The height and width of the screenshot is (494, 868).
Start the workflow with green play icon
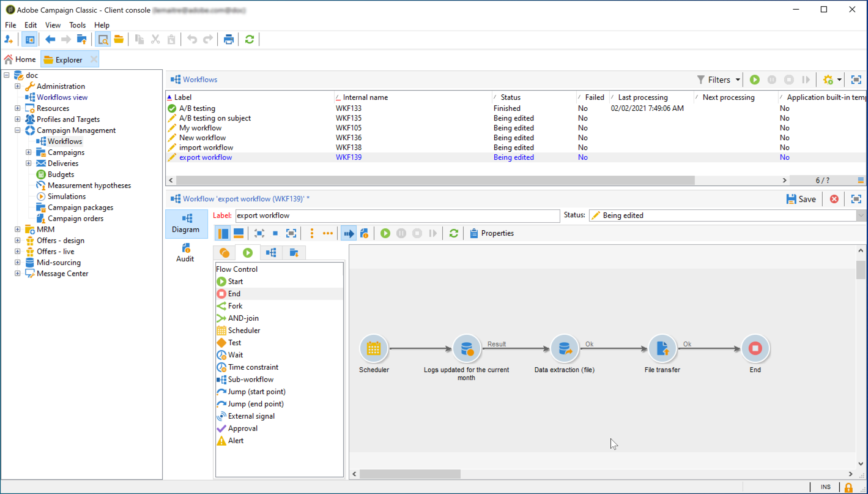tap(385, 233)
